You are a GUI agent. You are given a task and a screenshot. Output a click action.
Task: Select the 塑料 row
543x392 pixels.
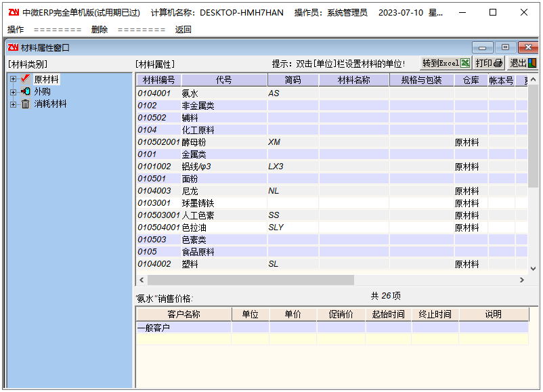[332, 264]
